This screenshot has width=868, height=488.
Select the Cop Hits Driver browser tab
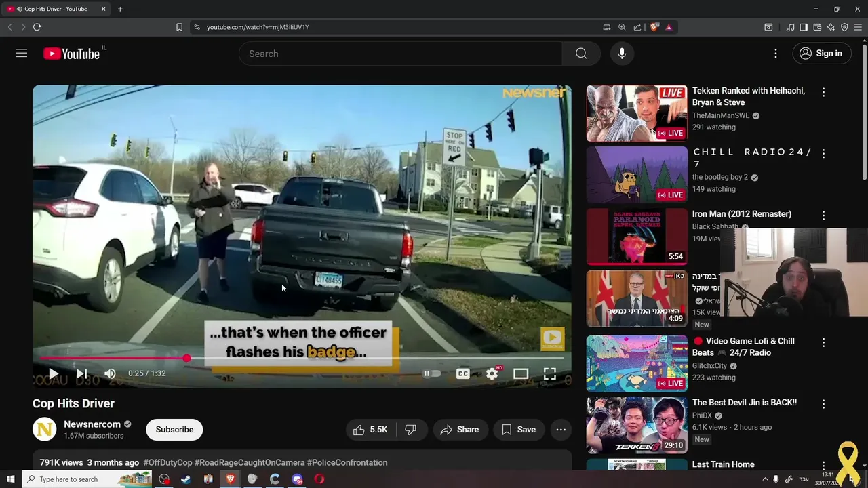[x=56, y=9]
